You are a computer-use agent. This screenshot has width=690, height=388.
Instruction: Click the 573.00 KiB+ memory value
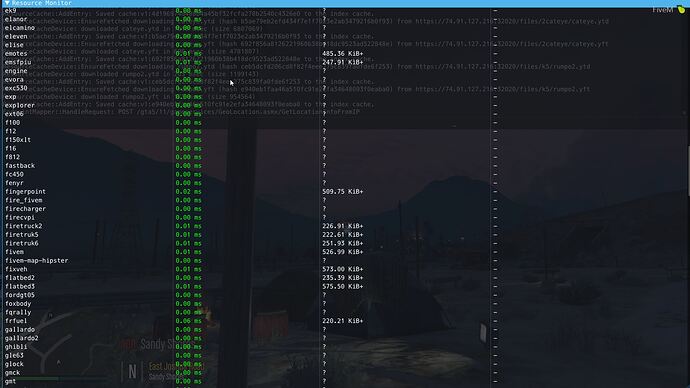pyautogui.click(x=343, y=269)
